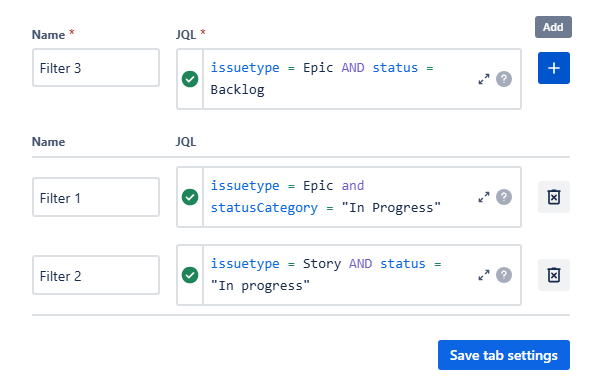Click the Filter 3 JQL valid checkmark
The image size is (600, 380).
[190, 79]
